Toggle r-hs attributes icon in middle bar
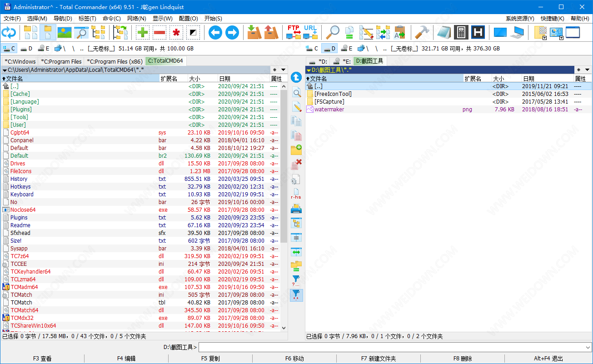This screenshot has width=593, height=364. tap(296, 194)
